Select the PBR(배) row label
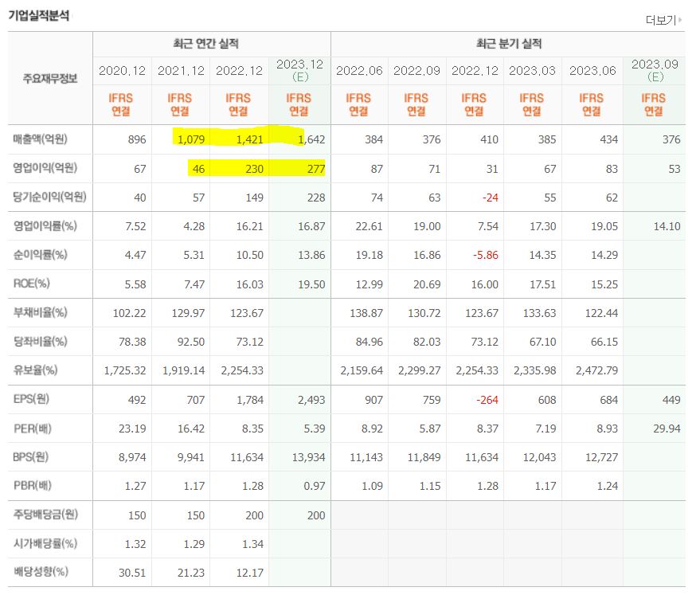Viewport: 700px width, 595px height. (x=33, y=486)
